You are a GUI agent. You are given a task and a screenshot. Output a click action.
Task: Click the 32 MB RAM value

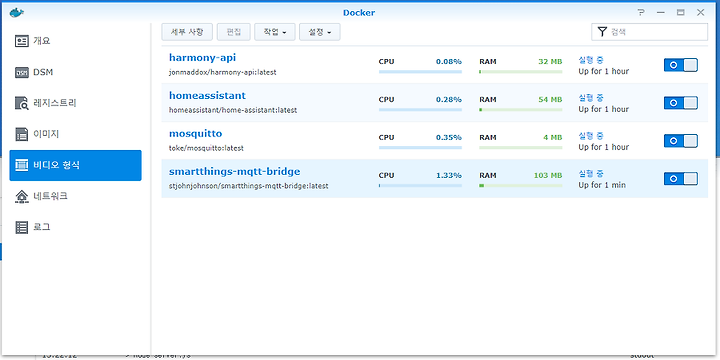pos(550,62)
